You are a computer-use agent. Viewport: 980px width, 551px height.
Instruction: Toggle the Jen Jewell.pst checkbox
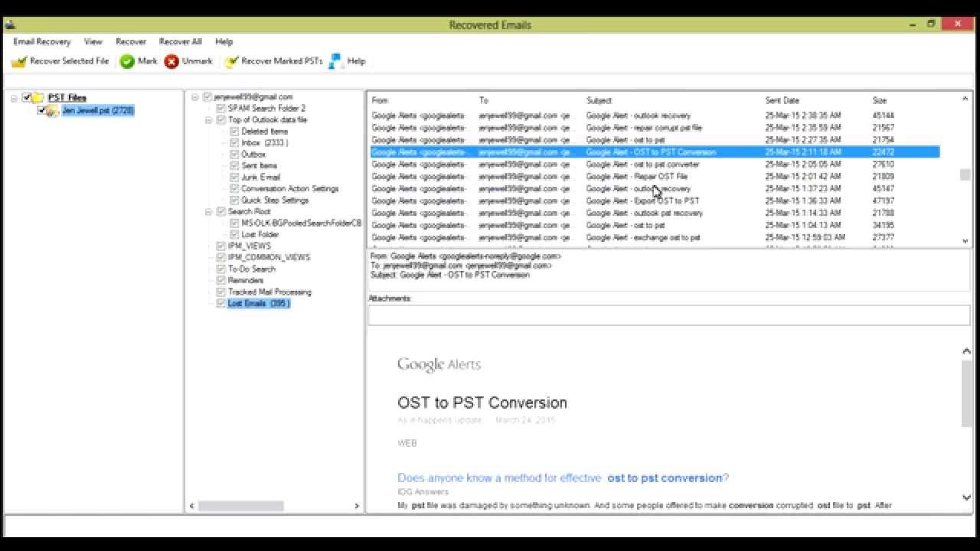click(x=41, y=110)
